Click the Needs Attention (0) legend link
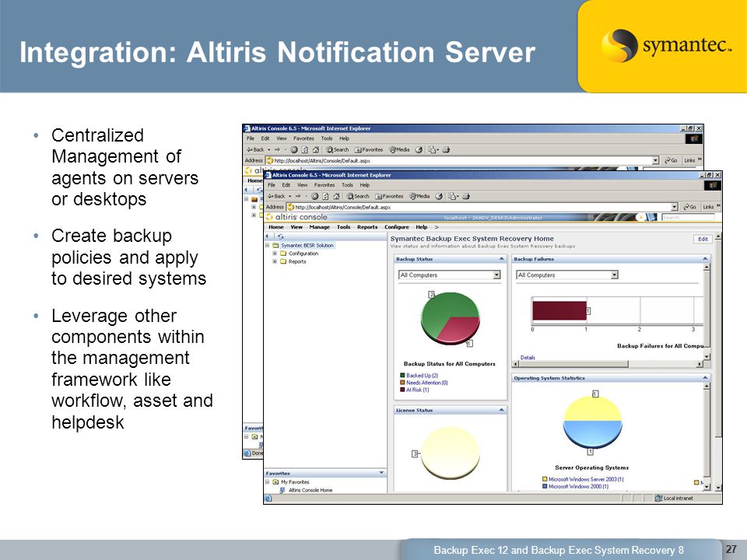The image size is (747, 560). [x=427, y=383]
